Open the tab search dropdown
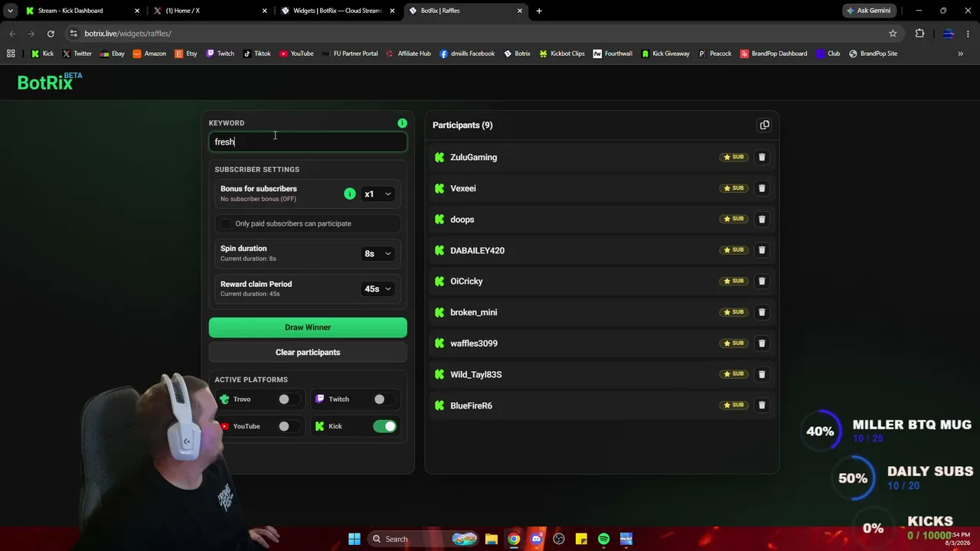This screenshot has width=980, height=551. click(x=10, y=11)
